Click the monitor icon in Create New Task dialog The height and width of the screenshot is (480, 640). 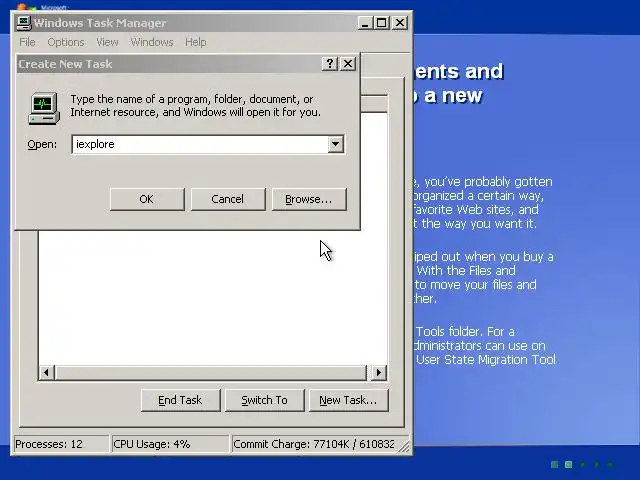[44, 108]
